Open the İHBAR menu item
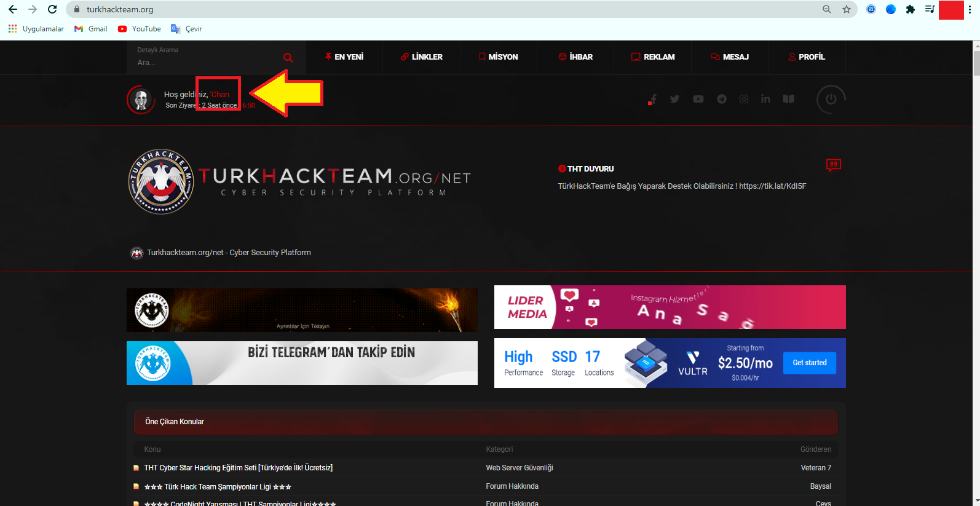The image size is (980, 506). pos(575,57)
